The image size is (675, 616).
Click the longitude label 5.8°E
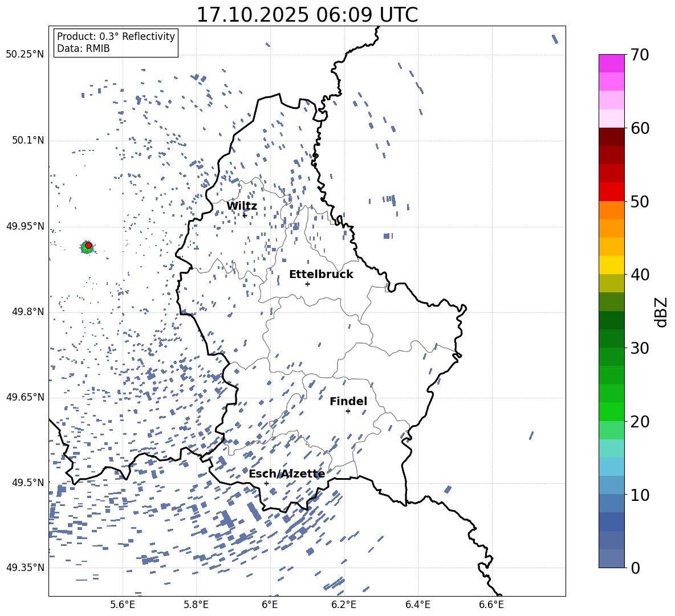tap(196, 605)
